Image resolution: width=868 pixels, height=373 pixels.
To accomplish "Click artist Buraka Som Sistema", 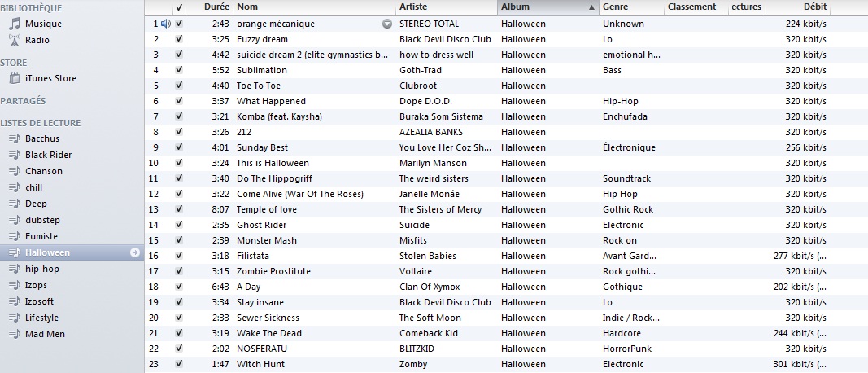I will pyautogui.click(x=441, y=116).
